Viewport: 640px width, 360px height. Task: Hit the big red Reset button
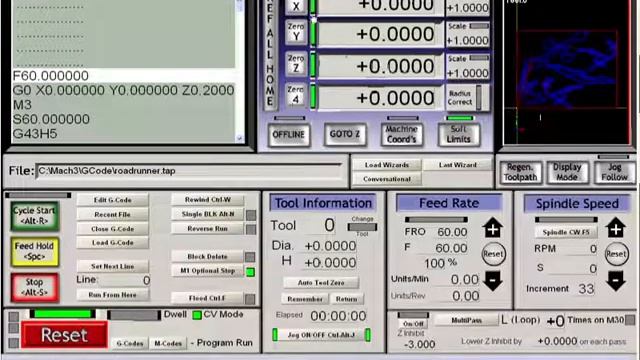point(64,335)
